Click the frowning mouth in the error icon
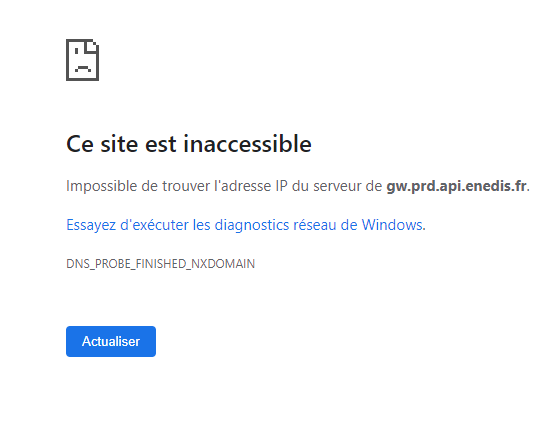Image resolution: width=558 pixels, height=422 pixels. click(x=83, y=68)
